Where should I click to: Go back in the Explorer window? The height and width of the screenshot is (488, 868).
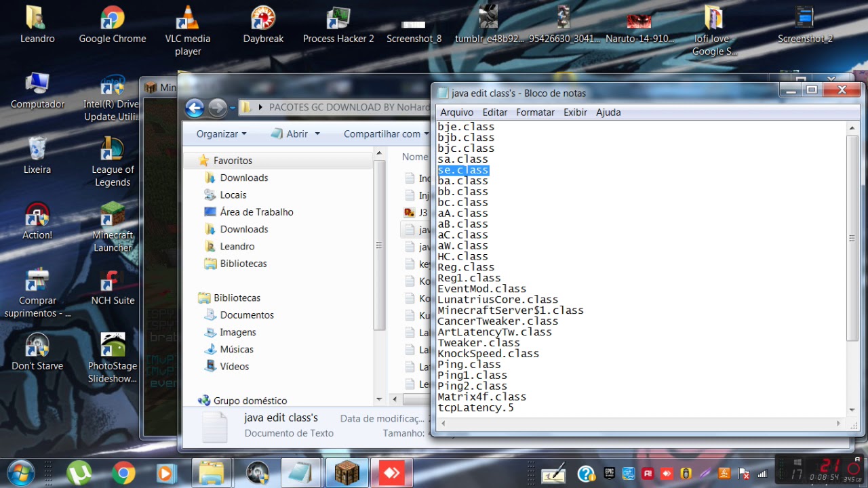[195, 108]
